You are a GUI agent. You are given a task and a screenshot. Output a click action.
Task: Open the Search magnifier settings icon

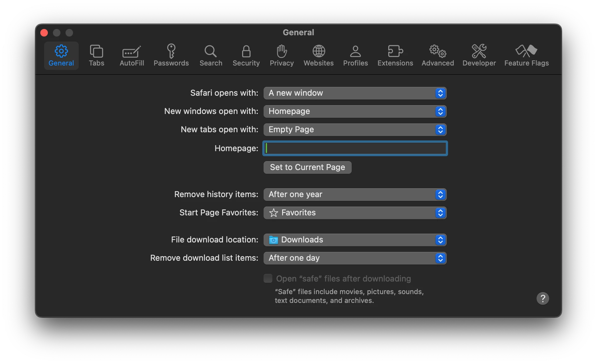[211, 51]
